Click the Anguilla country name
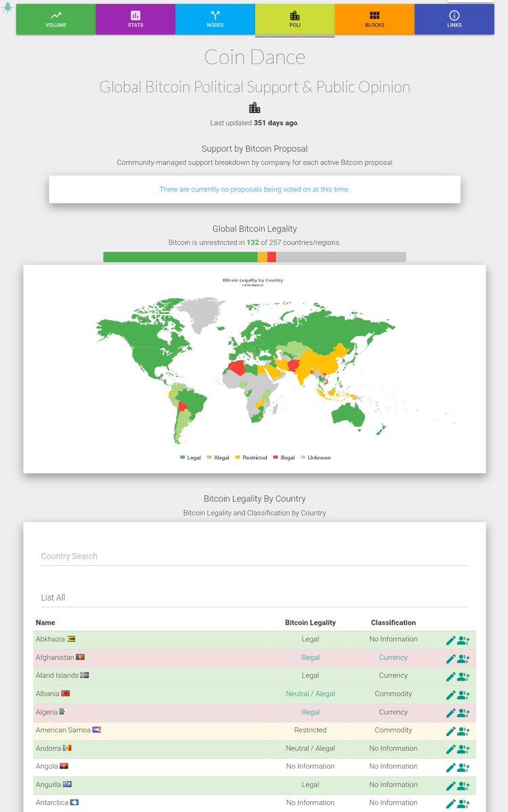 click(49, 785)
